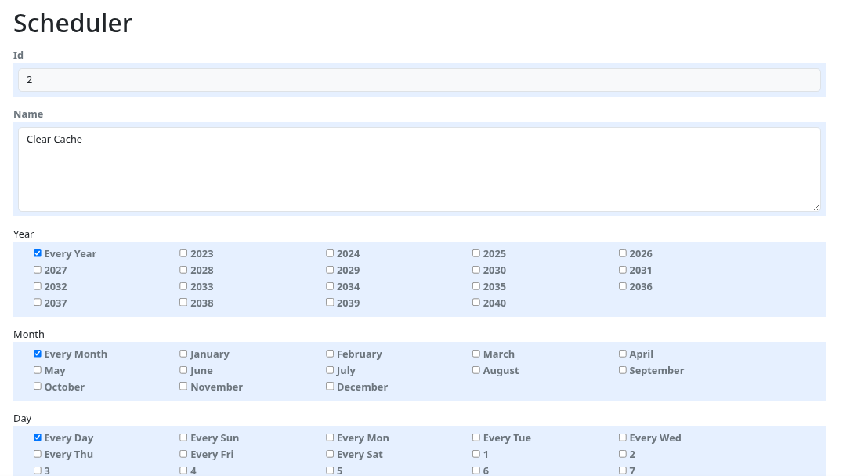Uncheck the Every Year checkbox
Image resolution: width=868 pixels, height=476 pixels.
click(37, 253)
